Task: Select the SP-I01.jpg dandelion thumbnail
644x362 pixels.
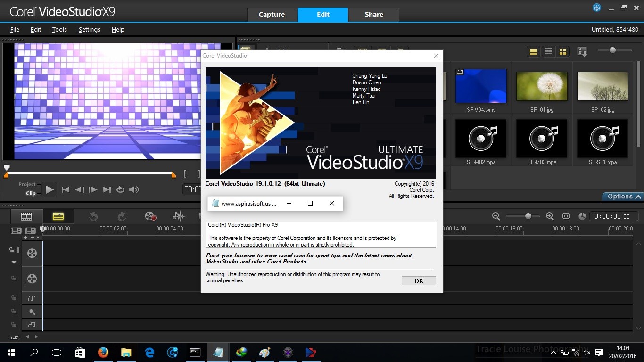Action: 542,86
